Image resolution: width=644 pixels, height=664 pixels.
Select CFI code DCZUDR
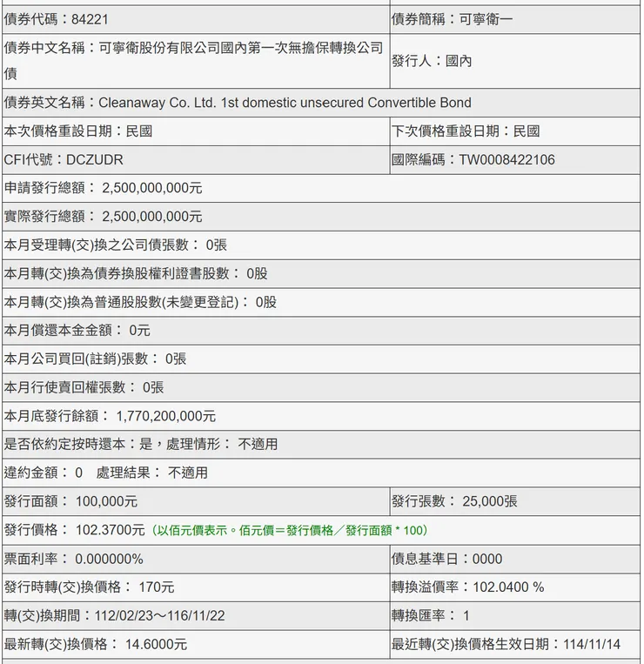pyautogui.click(x=94, y=160)
